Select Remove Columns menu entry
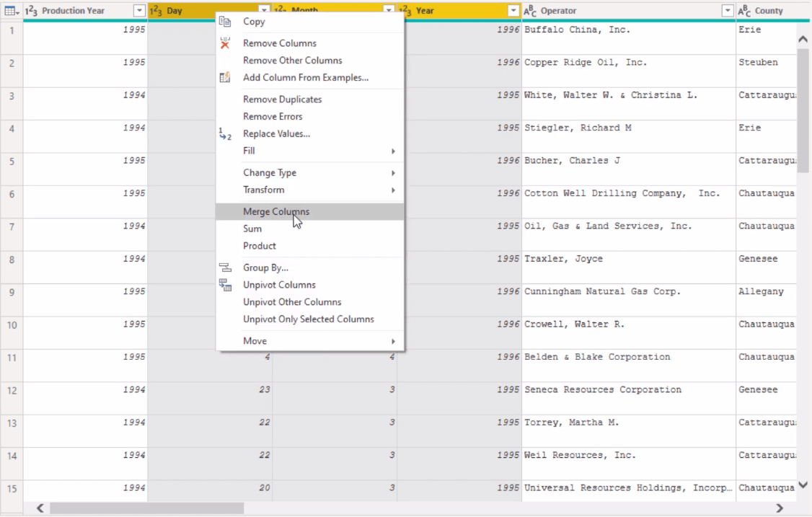This screenshot has width=812, height=517. click(x=309, y=43)
